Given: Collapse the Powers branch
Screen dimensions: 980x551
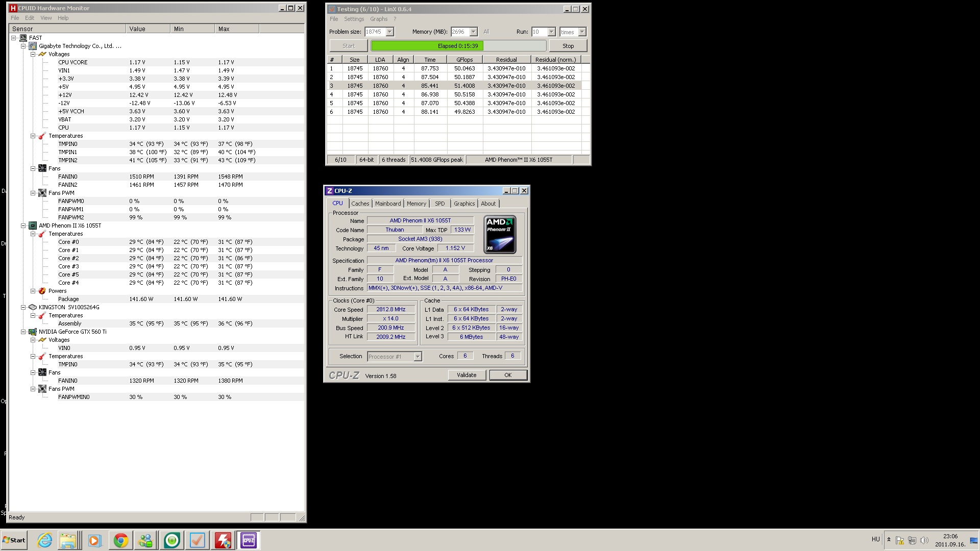Looking at the screenshot, I should pyautogui.click(x=33, y=291).
